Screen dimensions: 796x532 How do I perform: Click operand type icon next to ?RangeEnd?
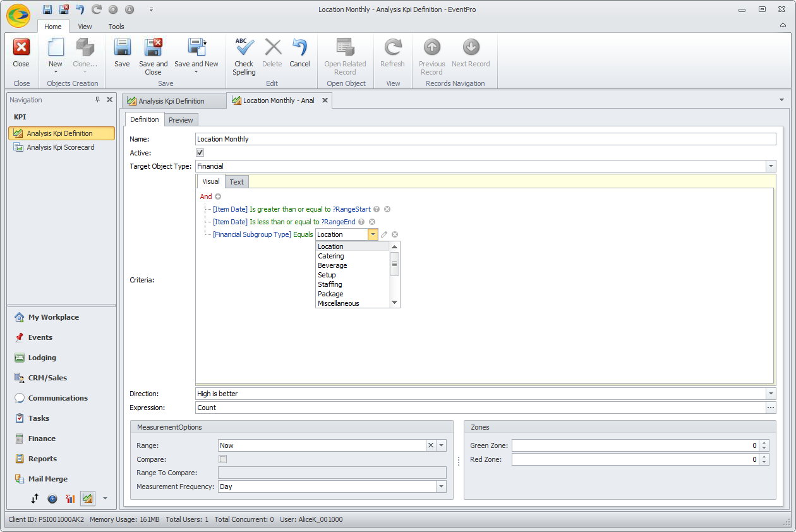tap(361, 222)
